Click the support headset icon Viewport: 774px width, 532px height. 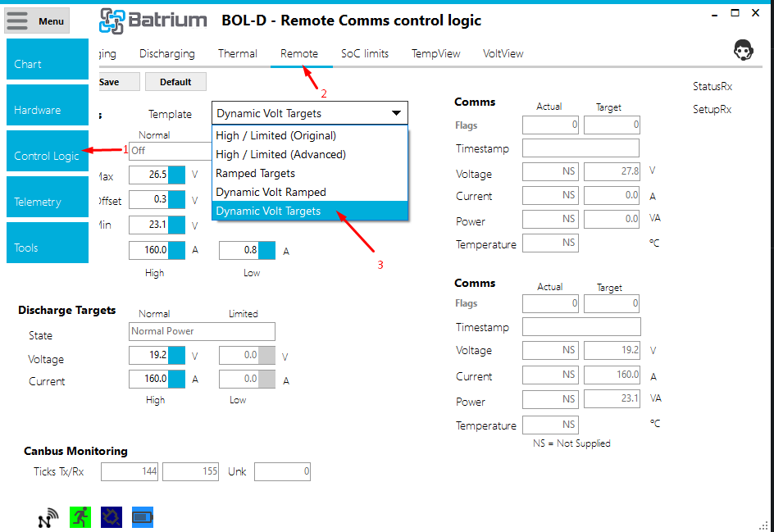pyautogui.click(x=743, y=51)
